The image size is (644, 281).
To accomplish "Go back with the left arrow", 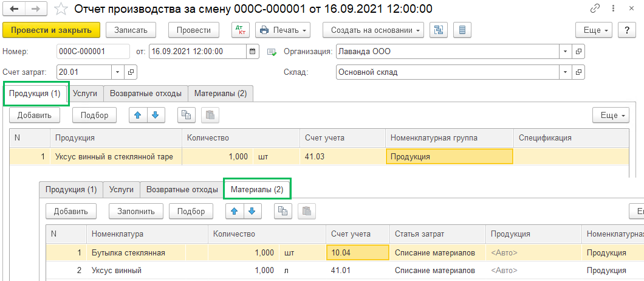I will click(x=13, y=9).
